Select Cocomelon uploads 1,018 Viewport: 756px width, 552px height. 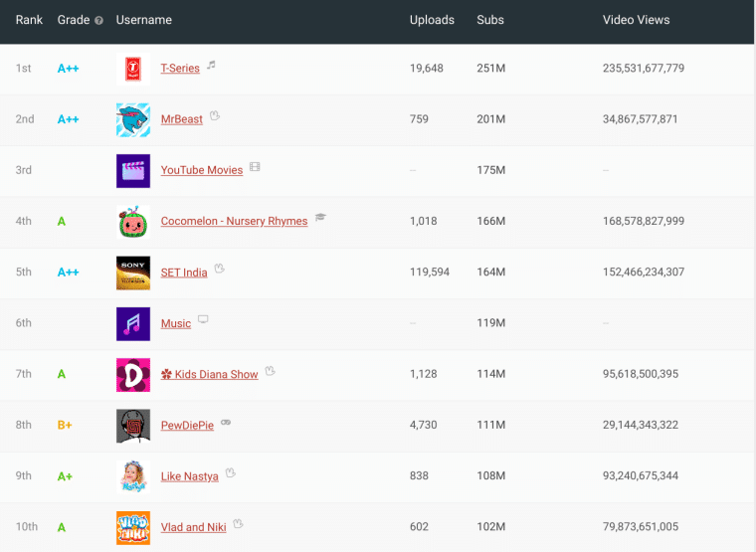pyautogui.click(x=424, y=221)
